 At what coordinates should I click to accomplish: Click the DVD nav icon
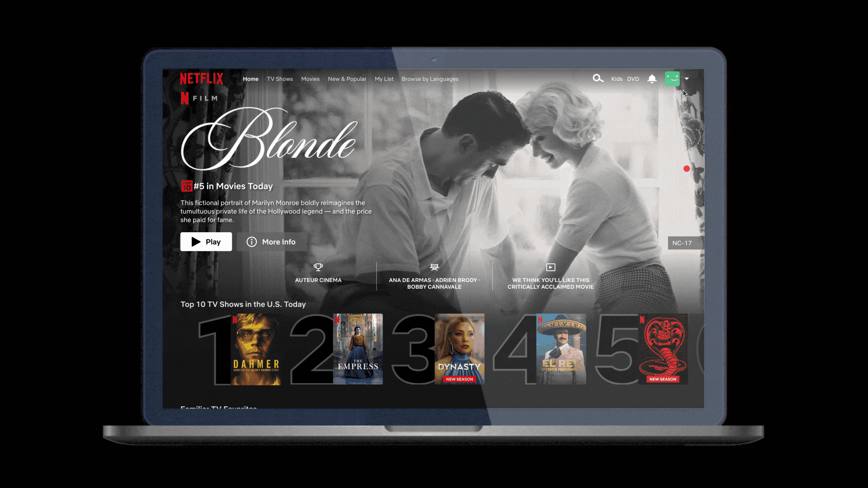(x=633, y=78)
